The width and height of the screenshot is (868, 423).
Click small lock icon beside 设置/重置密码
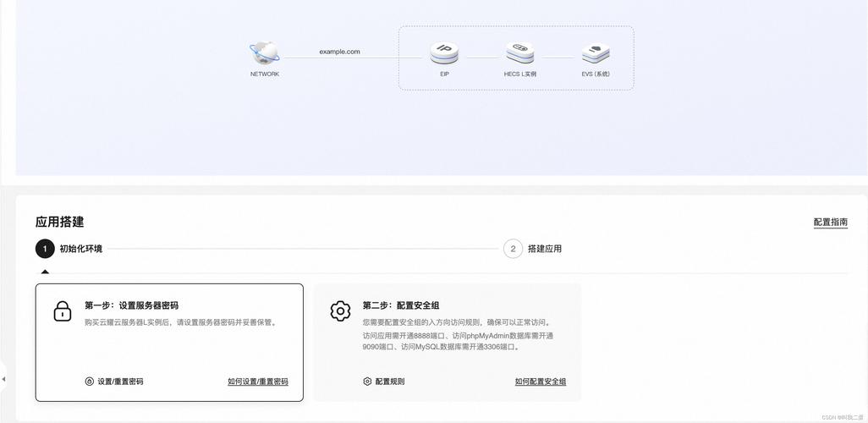89,382
